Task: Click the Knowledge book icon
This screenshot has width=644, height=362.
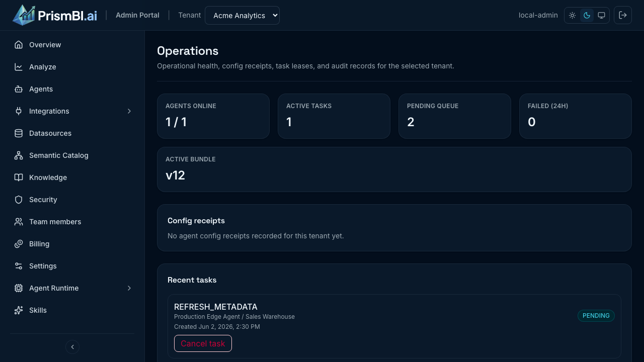Action: [19, 177]
